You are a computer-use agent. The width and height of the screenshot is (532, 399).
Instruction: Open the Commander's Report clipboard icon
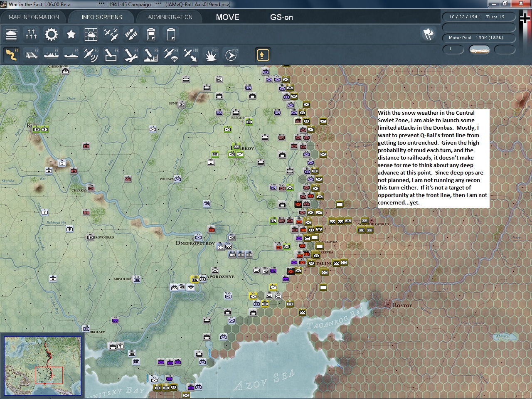(x=151, y=34)
